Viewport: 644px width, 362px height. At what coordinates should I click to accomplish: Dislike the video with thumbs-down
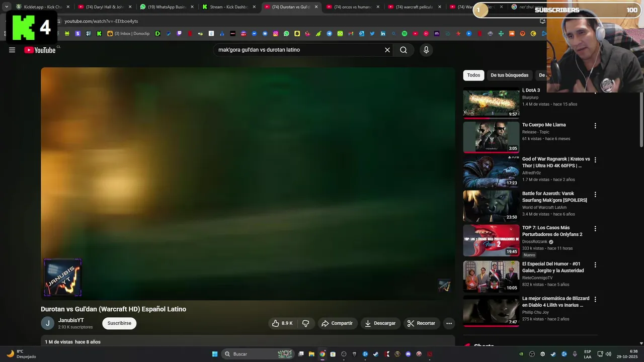tap(305, 323)
